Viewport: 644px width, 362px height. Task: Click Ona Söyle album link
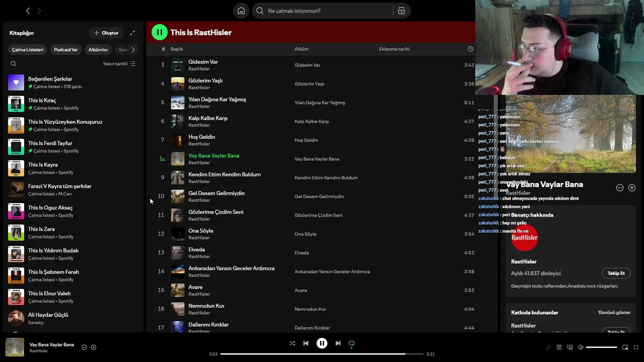coord(305,234)
